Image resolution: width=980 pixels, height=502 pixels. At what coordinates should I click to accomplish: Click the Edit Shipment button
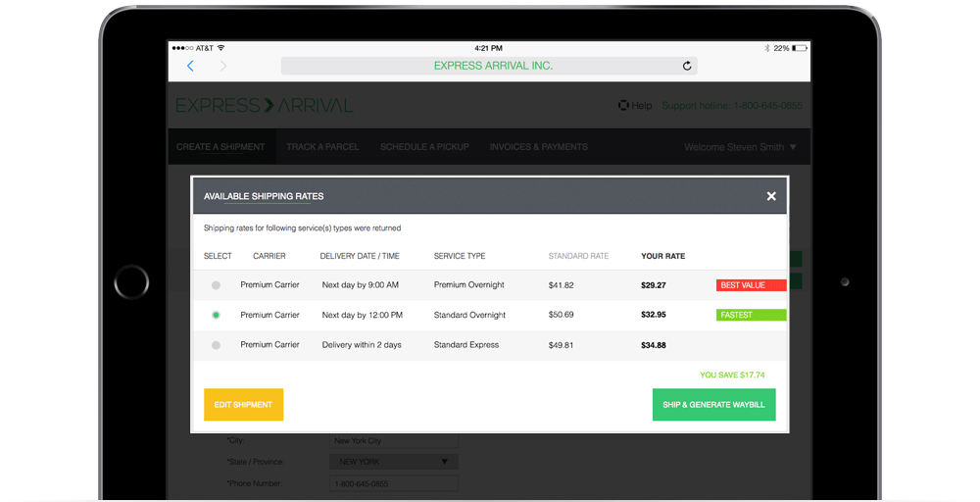243,405
